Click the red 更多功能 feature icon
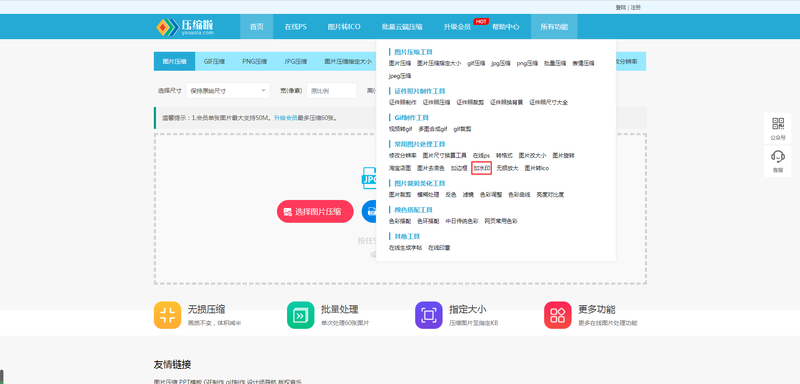 (558, 315)
